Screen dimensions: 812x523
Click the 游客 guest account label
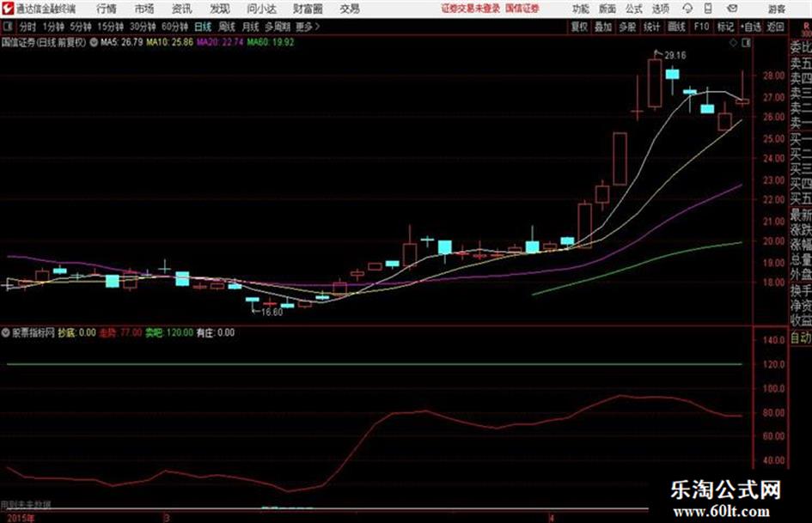pos(777,9)
